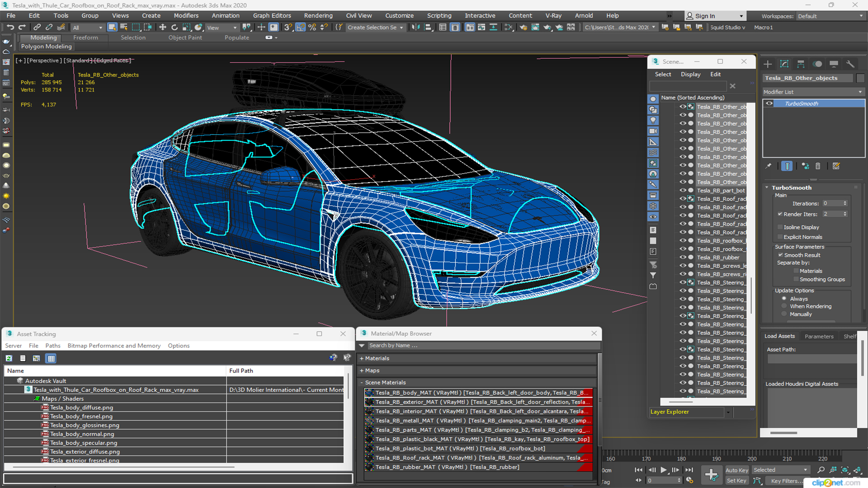The image size is (868, 488).
Task: Click the Refresh icon in Asset Tracking
Action: pyautogui.click(x=9, y=358)
